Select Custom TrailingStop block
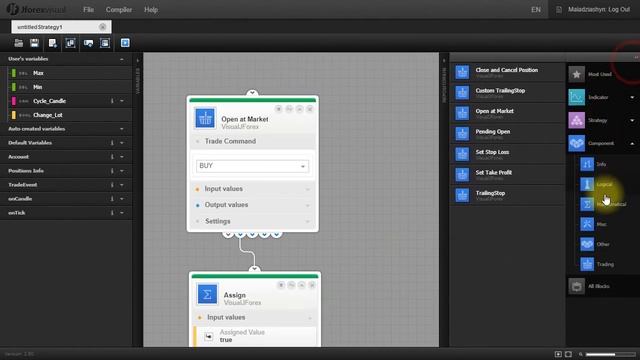The height and width of the screenshot is (360, 640). 507,93
